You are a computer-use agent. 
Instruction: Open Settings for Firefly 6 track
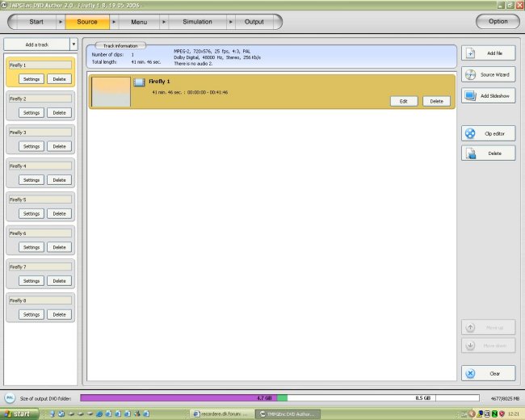[x=31, y=247]
